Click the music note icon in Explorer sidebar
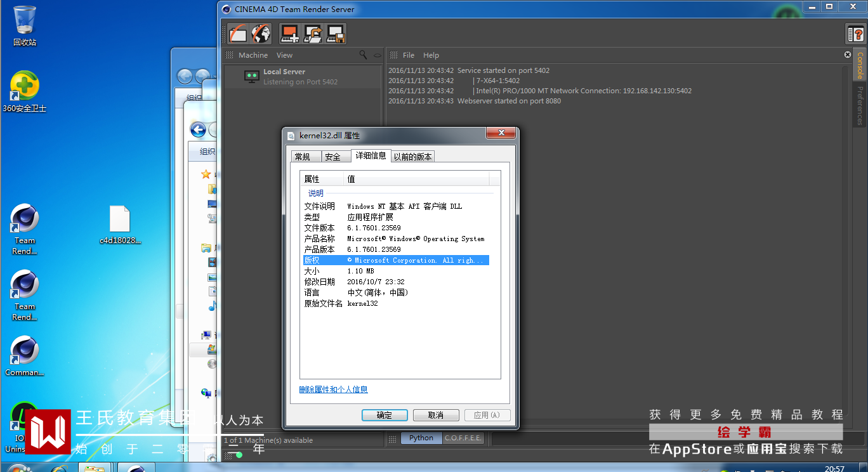The width and height of the screenshot is (868, 472). click(x=212, y=306)
